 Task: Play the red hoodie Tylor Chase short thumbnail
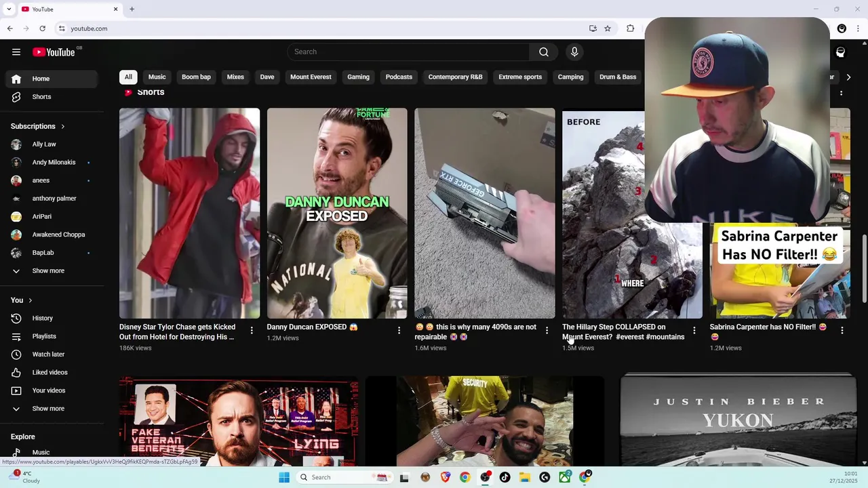click(189, 213)
